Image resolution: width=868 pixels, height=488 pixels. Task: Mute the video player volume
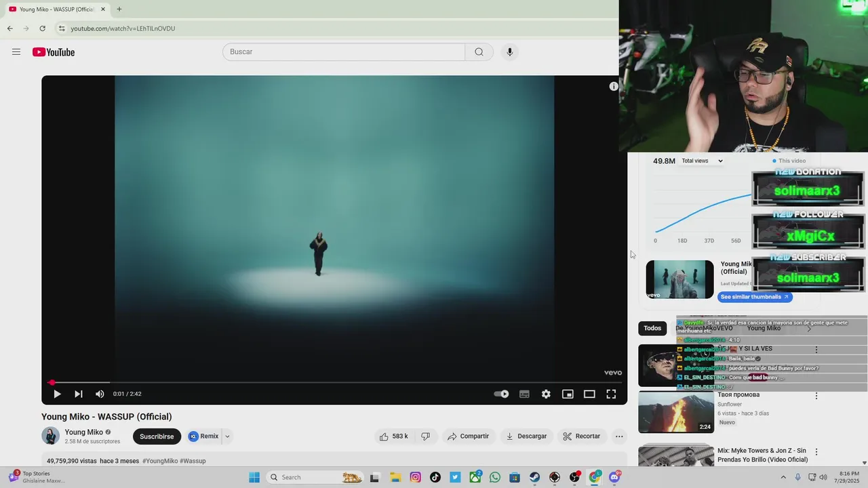click(x=100, y=394)
